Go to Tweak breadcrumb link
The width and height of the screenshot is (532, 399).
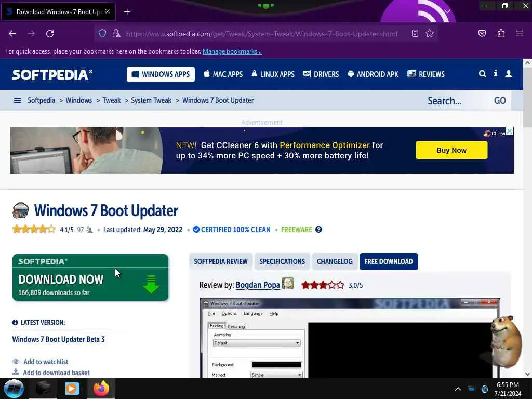112,100
